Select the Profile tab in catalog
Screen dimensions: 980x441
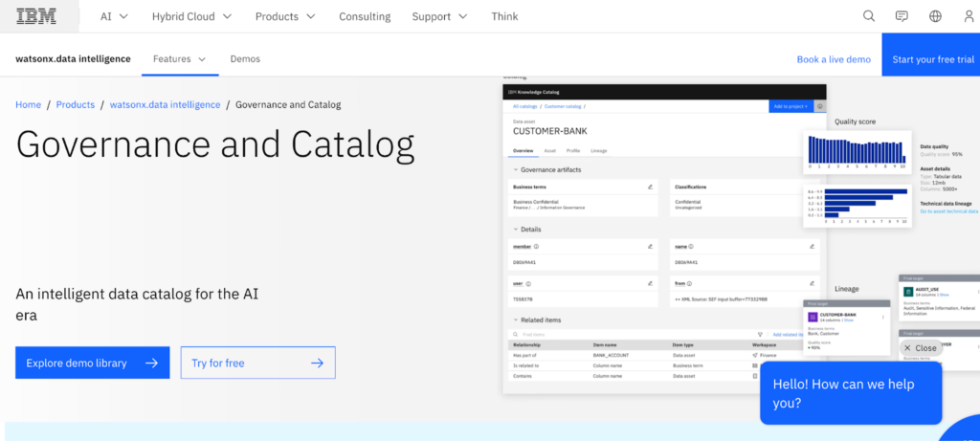pos(573,150)
